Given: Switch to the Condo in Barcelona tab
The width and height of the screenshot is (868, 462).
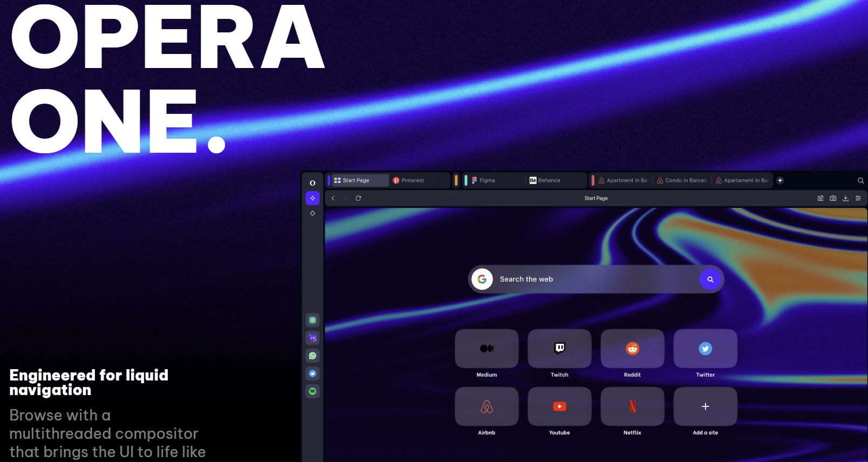Looking at the screenshot, I should pyautogui.click(x=682, y=180).
